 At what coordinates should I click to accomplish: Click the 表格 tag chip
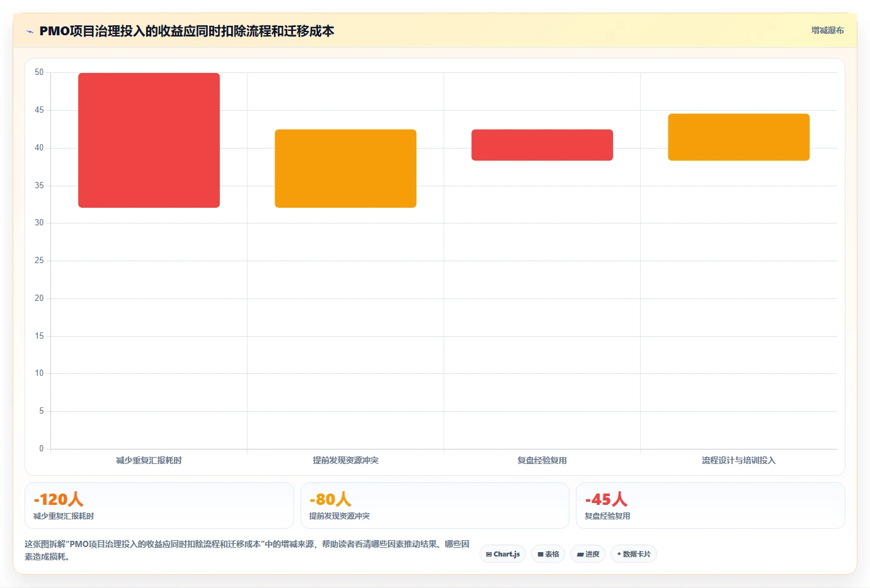click(x=548, y=554)
